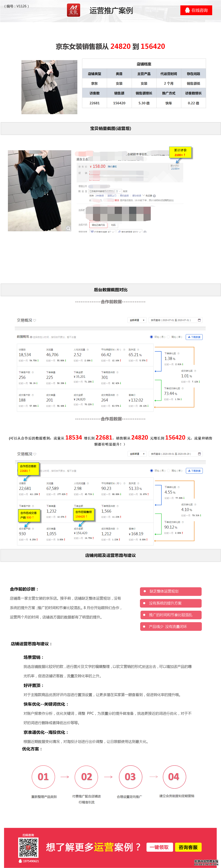Image resolution: width=221 pixels, height=868 pixels.
Task: Click help icon beside 成交商品件数 in July dashboard
Action: coord(117,395)
